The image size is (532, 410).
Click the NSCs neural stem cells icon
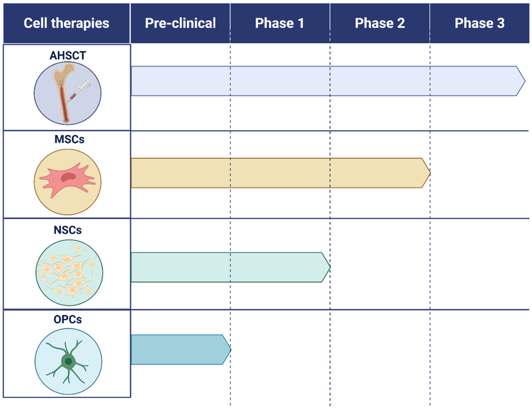point(69,272)
